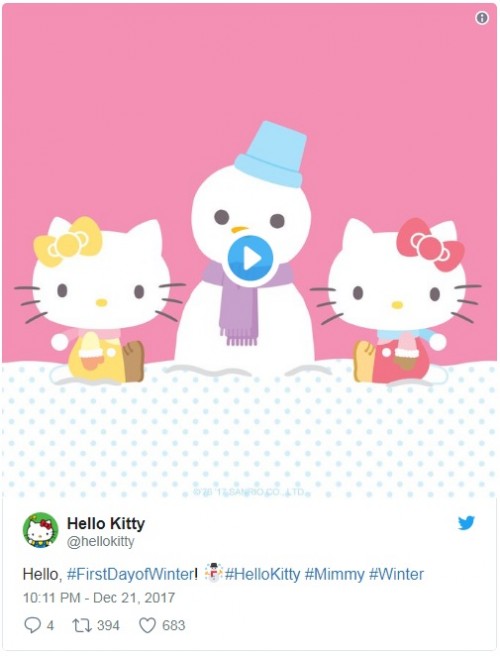Follow the #Mimmy hashtag link
500x656 pixels.
[x=334, y=574]
